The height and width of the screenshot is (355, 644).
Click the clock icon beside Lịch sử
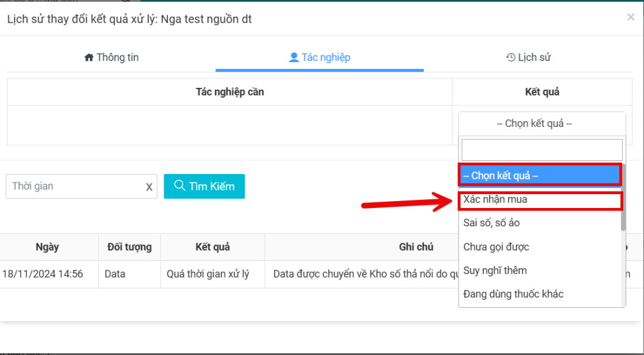[511, 58]
